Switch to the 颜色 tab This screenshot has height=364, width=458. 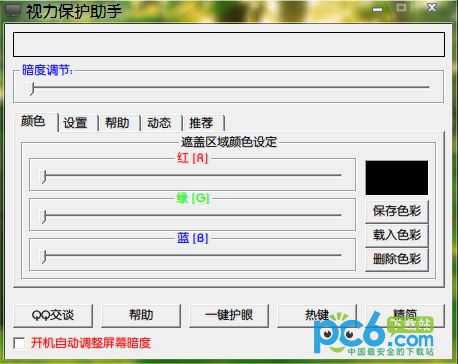tap(35, 121)
